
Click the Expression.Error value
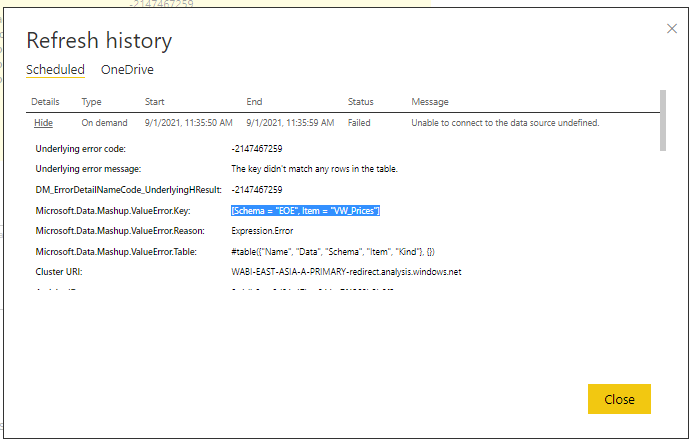pyautogui.click(x=262, y=231)
